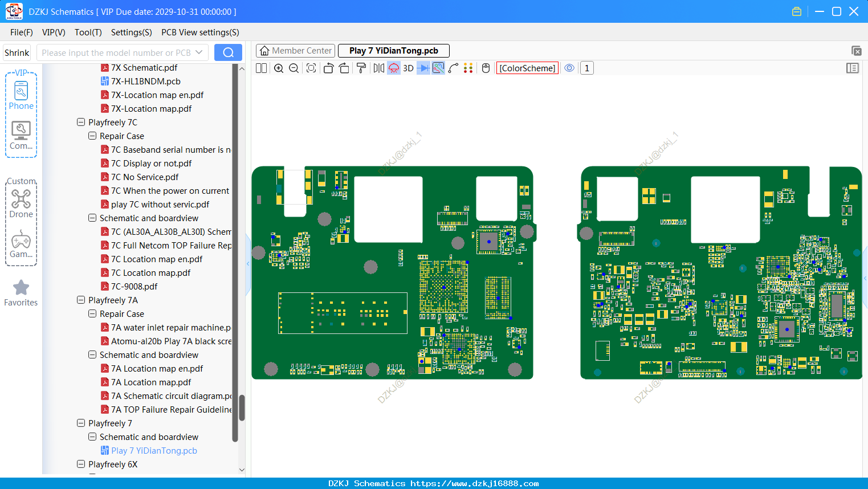Mirror the board with the flip icon
The image size is (868, 489).
379,68
